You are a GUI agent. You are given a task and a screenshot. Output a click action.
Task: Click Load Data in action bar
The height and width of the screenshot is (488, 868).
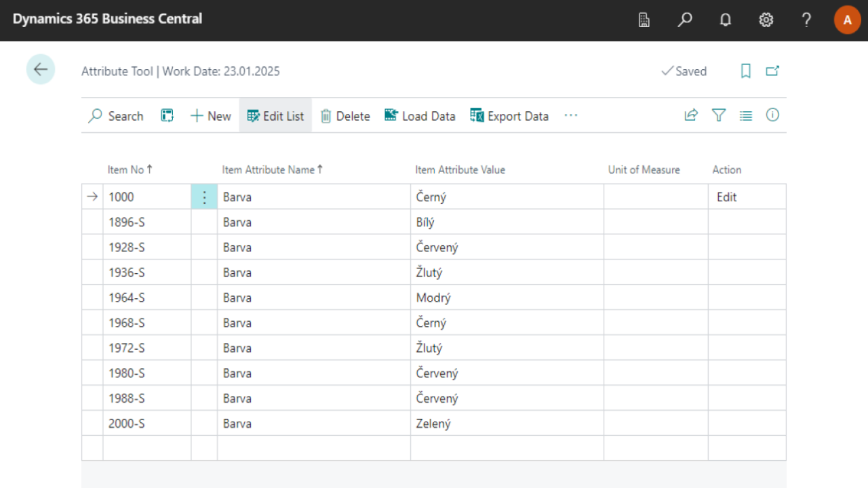pyautogui.click(x=420, y=116)
